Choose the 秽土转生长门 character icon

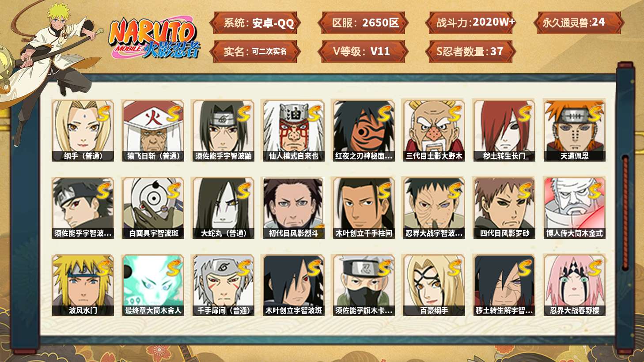coord(504,131)
